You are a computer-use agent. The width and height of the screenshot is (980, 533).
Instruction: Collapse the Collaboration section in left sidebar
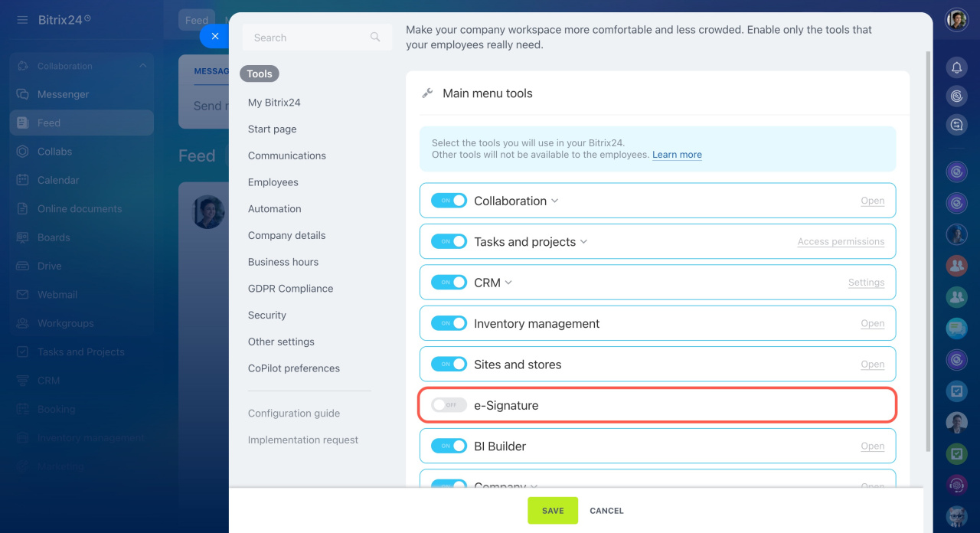pos(142,66)
